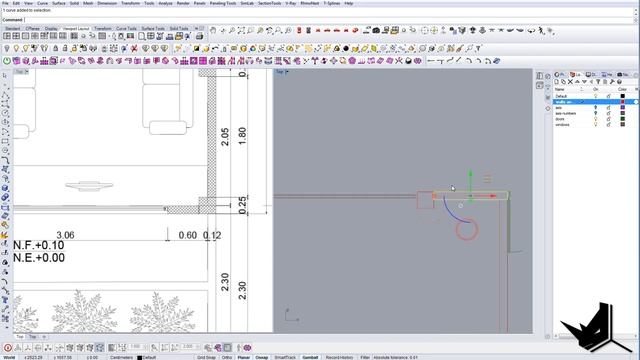This screenshot has height=360, width=640.
Task: Open the File menu
Action: coord(5,3)
